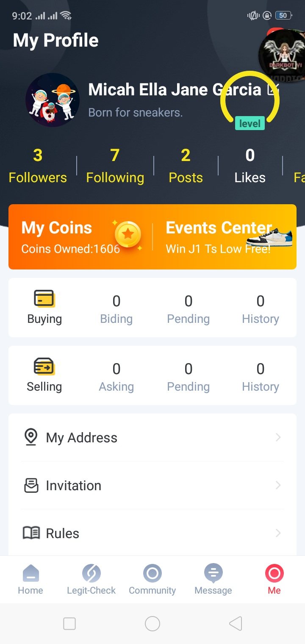Tap the Buying card icon
The width and height of the screenshot is (305, 644).
click(44, 299)
